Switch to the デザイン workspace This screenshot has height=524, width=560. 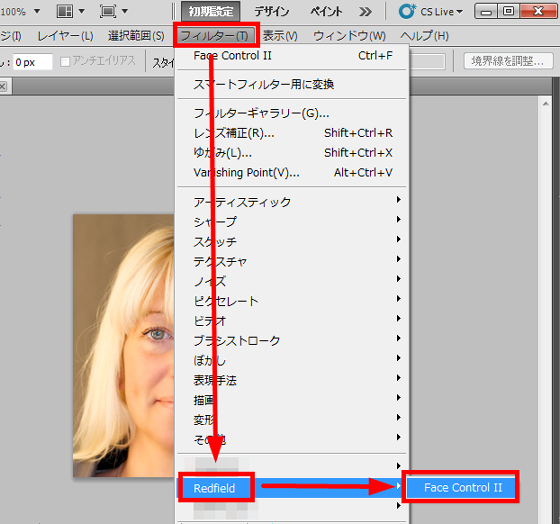tap(271, 11)
